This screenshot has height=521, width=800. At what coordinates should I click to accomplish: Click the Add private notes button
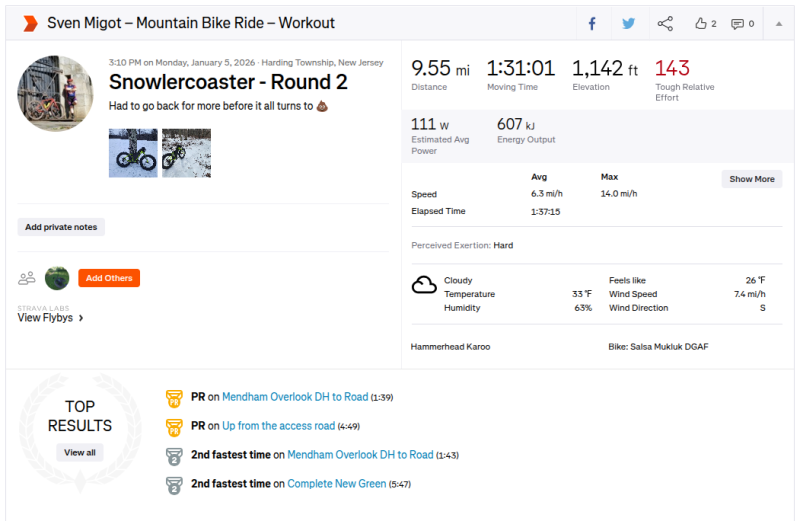[61, 227]
